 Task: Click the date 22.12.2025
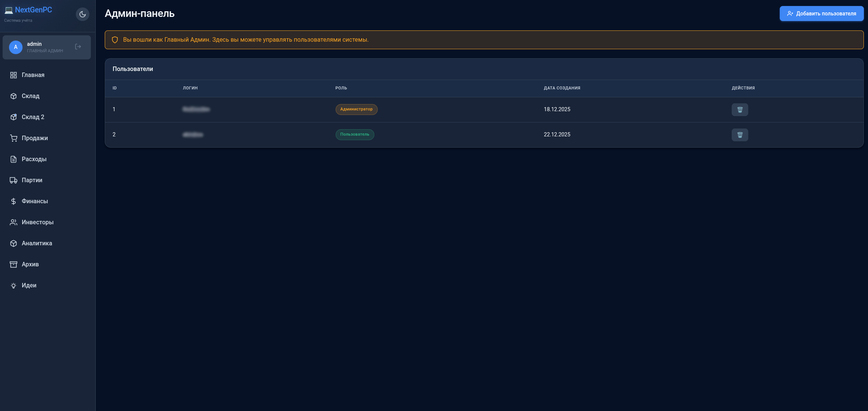[557, 134]
